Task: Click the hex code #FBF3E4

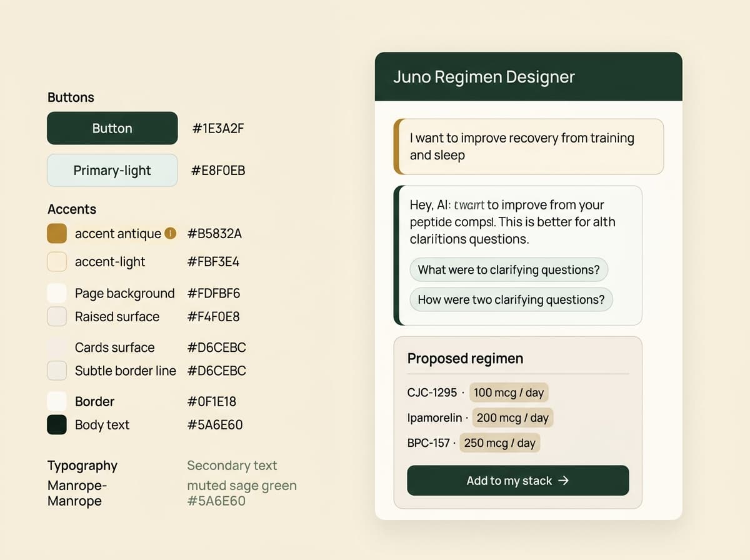Action: coord(213,262)
